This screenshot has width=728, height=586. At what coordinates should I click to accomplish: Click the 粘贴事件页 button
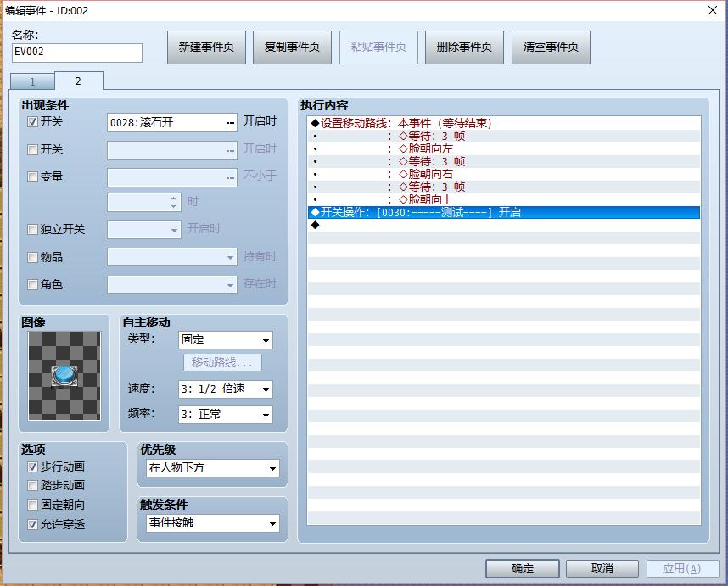coord(379,47)
